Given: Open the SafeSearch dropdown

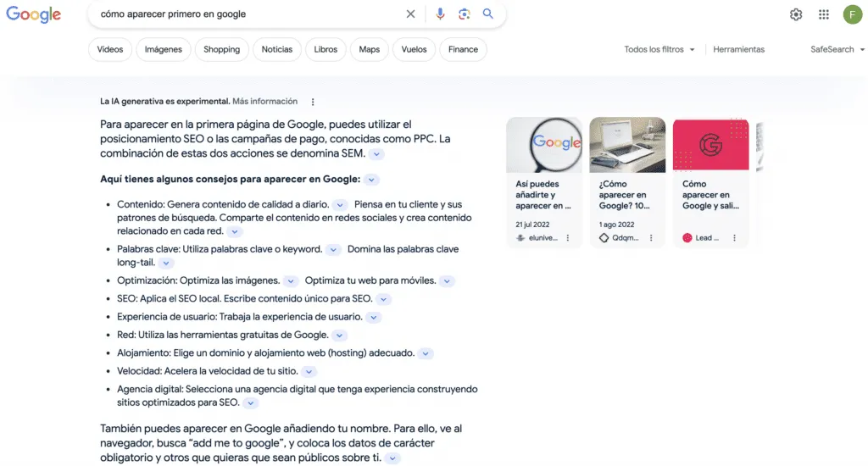Looking at the screenshot, I should (x=837, y=49).
